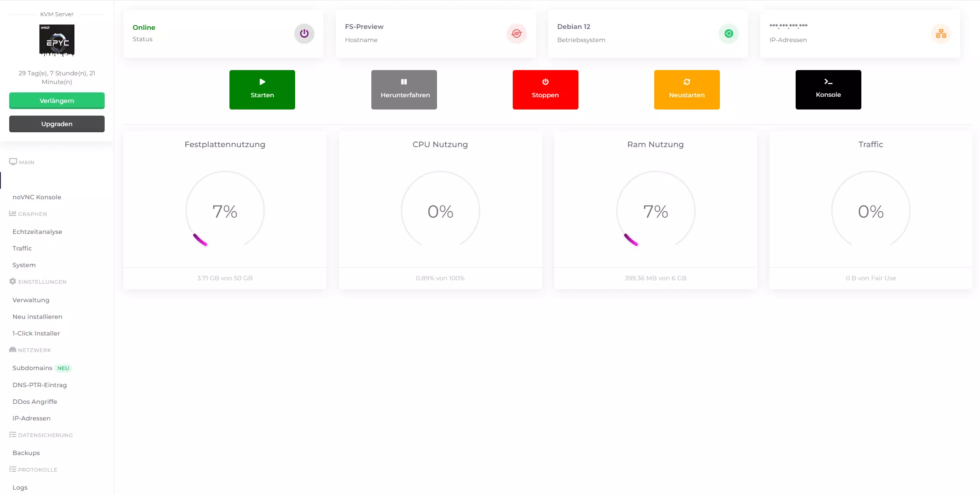Click the orange network IP-Adressen icon

click(941, 34)
